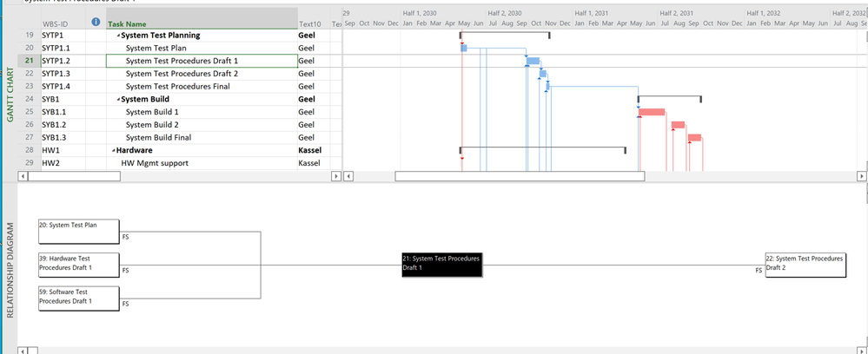The width and height of the screenshot is (868, 354).
Task: Click WBS-ID cell SYTP1.1
Action: (x=63, y=48)
